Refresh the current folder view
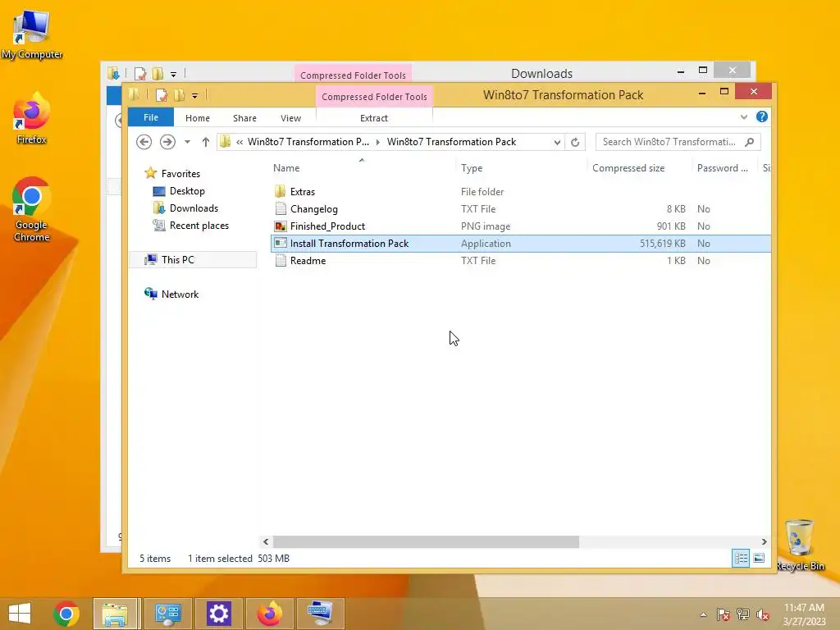This screenshot has height=630, width=840. pyautogui.click(x=575, y=142)
